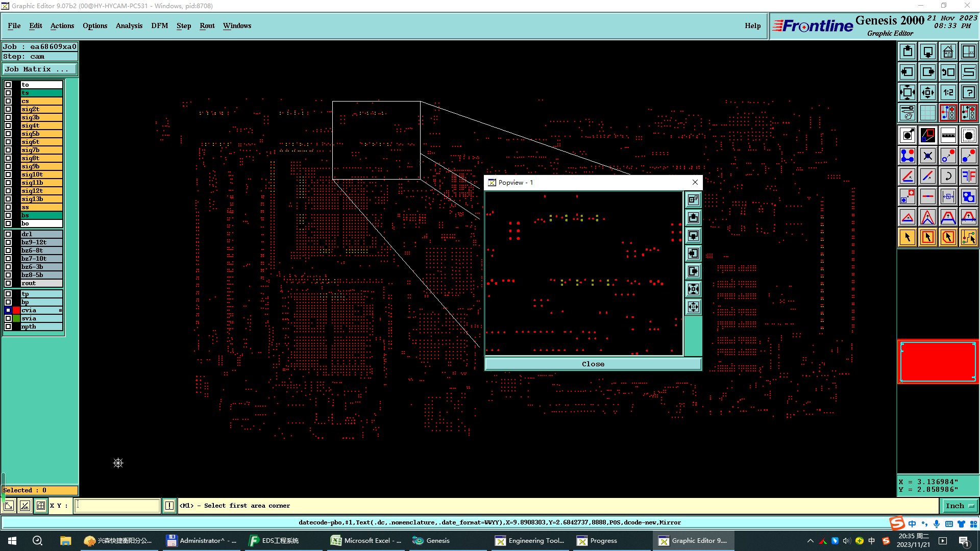Toggle the cvia layer display checkbox
This screenshot has width=980, height=551.
tap(8, 310)
